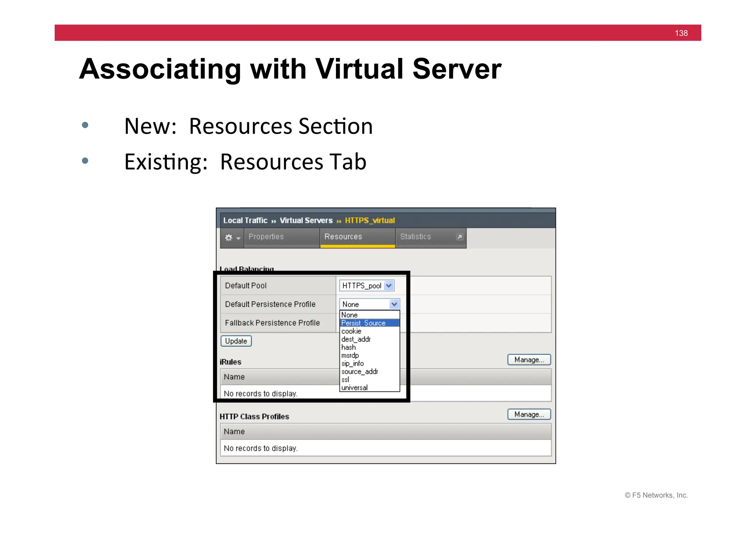The height and width of the screenshot is (534, 756).
Task: Pick hash from persistence options
Action: coord(370,347)
